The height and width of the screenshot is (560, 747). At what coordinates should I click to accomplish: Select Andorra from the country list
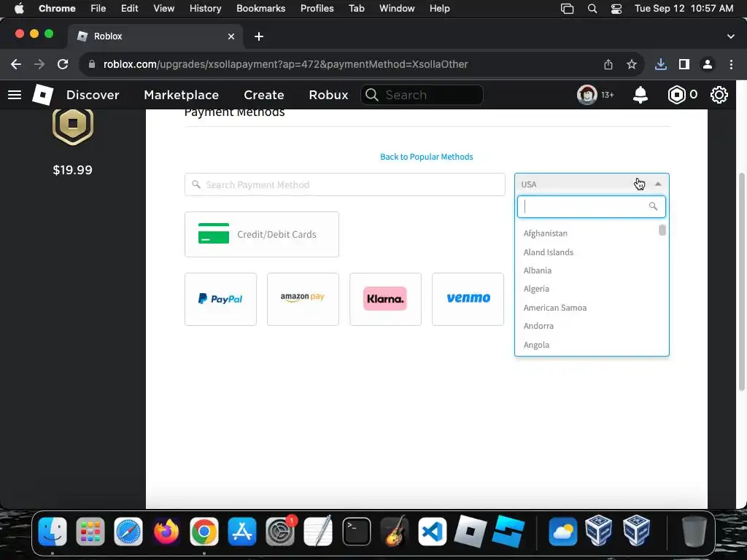point(538,326)
